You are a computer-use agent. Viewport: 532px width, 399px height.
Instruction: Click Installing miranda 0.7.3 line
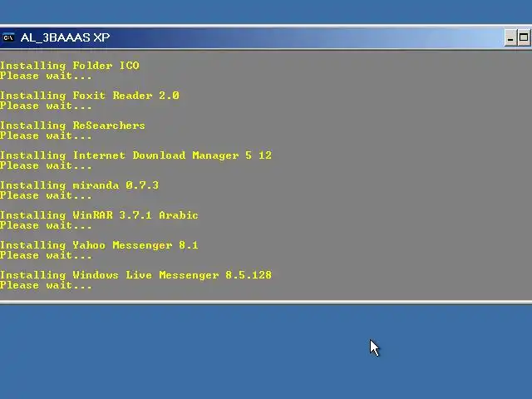pos(80,185)
